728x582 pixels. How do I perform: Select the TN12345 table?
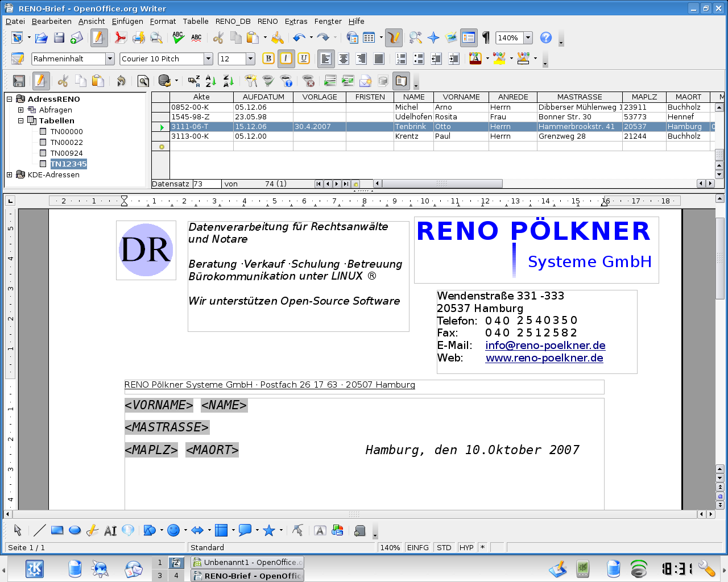(68, 164)
